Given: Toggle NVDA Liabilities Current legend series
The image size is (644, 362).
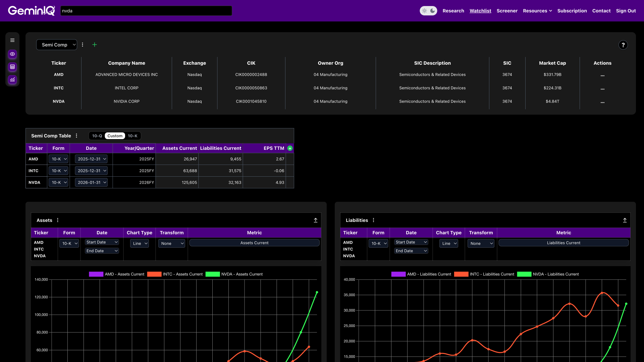Looking at the screenshot, I should tap(548, 274).
